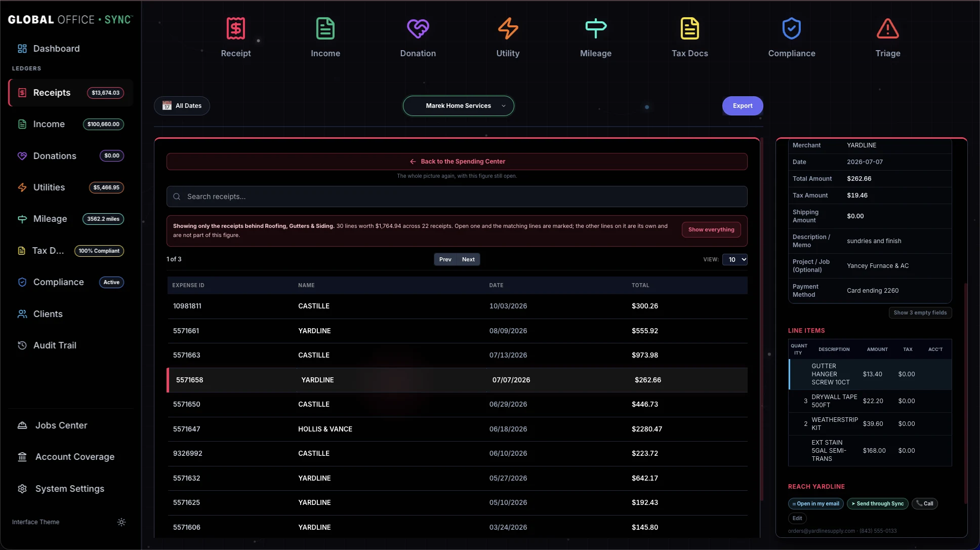Go to Audit Trail in sidebar
The width and height of the screenshot is (980, 550).
click(x=55, y=345)
